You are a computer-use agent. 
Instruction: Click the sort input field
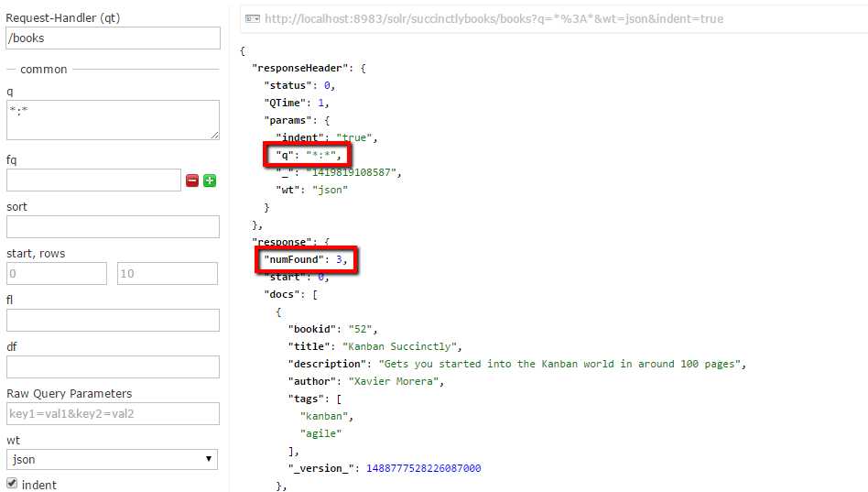(113, 226)
